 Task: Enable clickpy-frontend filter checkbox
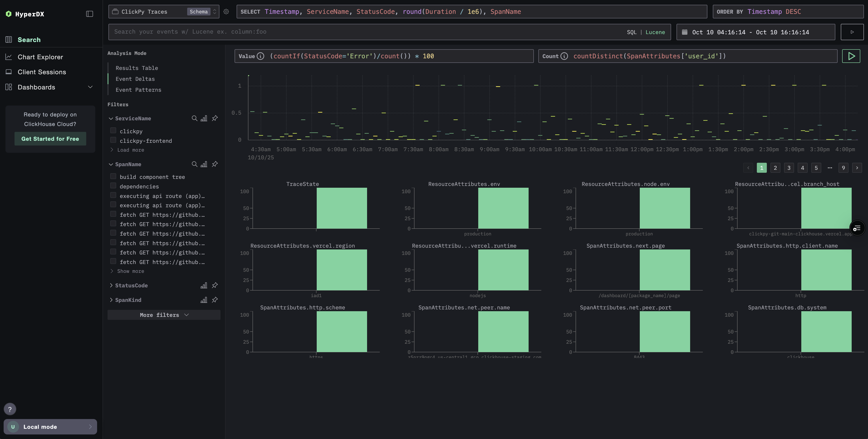pyautogui.click(x=113, y=140)
